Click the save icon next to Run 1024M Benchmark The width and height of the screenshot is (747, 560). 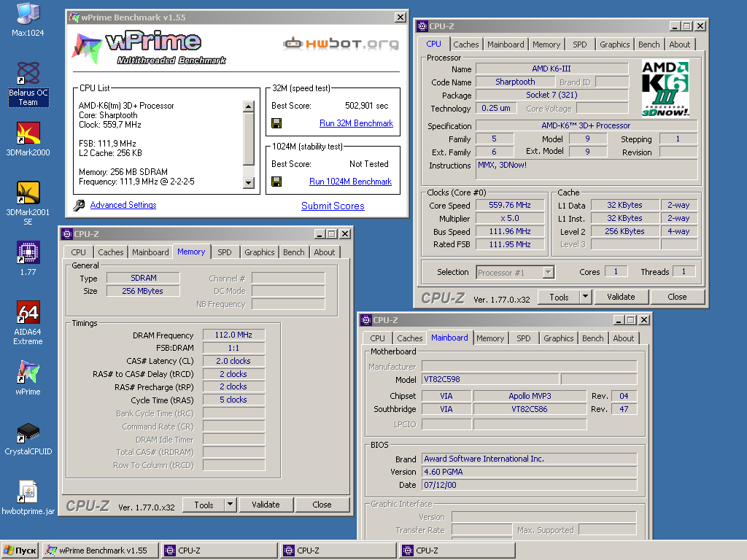coord(276,182)
